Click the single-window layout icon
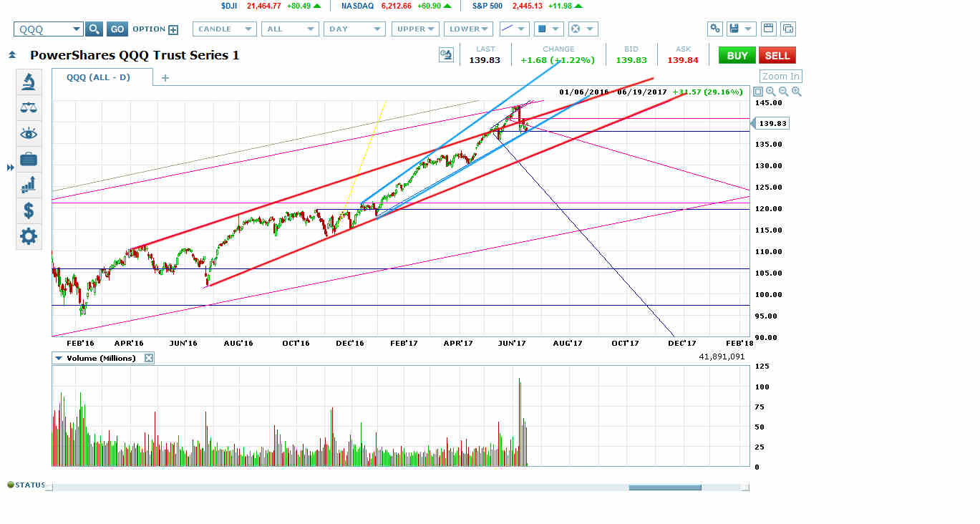Screen dimensions: 980x524 tap(769, 29)
